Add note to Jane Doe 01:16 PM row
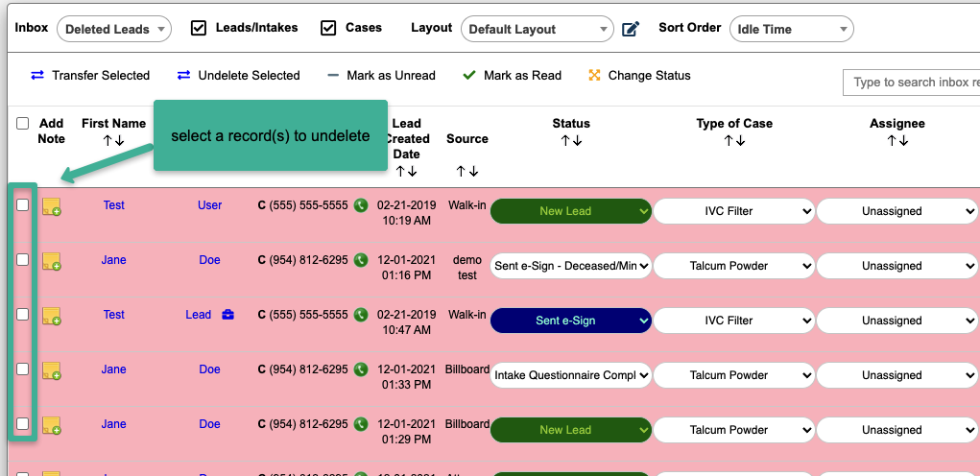This screenshot has height=476, width=980. 51,261
